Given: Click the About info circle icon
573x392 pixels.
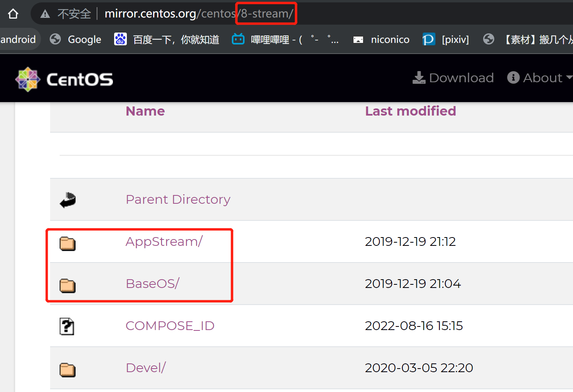Looking at the screenshot, I should (x=513, y=77).
